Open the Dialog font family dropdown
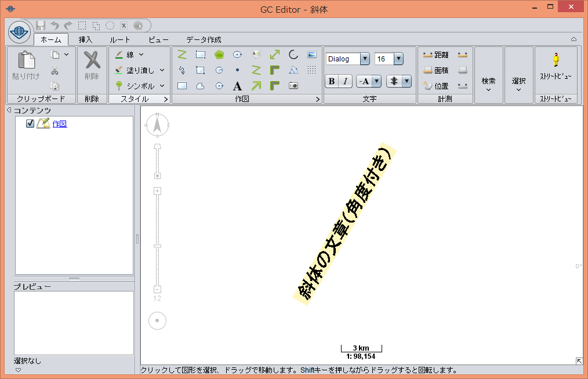The height and width of the screenshot is (379, 588). tap(365, 59)
